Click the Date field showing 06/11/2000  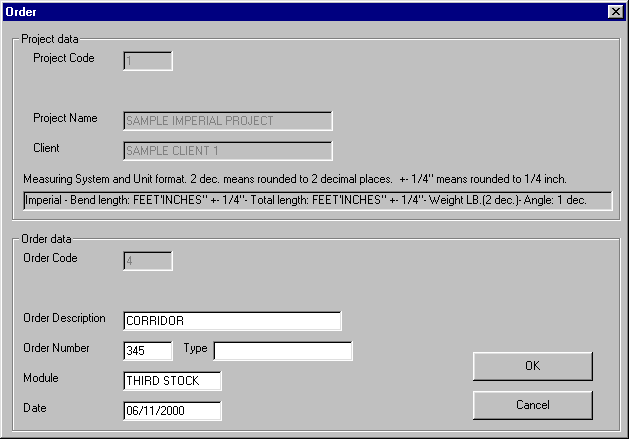(x=171, y=411)
